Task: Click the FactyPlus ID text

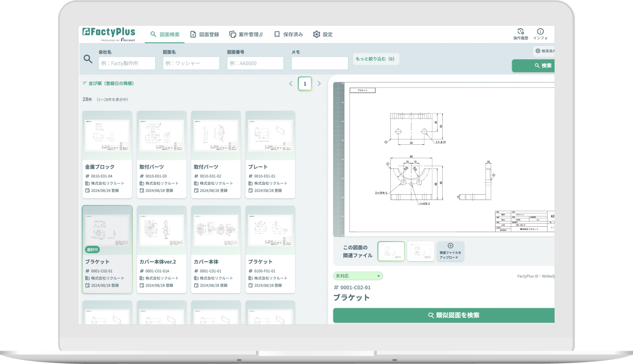Action: 536,276
